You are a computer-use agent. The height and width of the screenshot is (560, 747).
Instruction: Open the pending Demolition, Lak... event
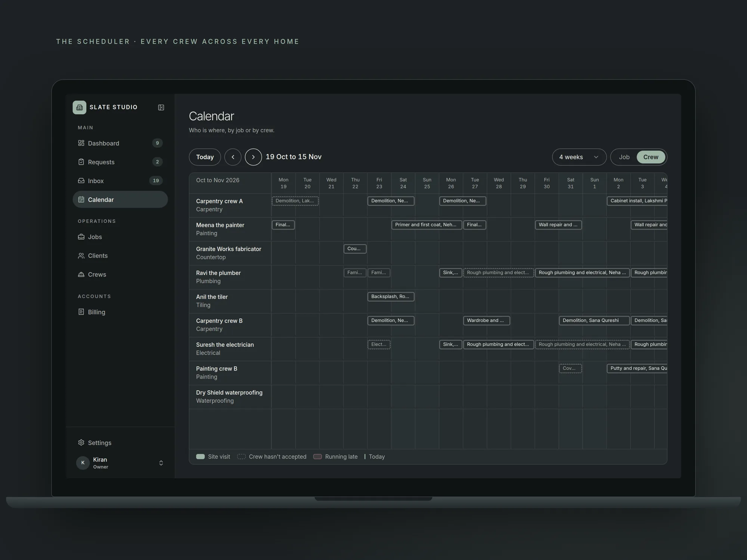click(295, 201)
